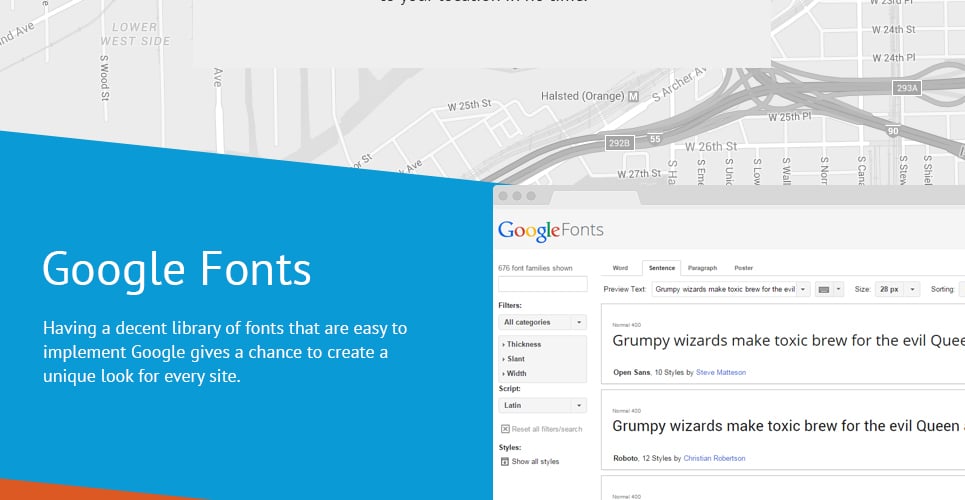The height and width of the screenshot is (500, 965).
Task: Open the All categories filter dropdown
Action: [542, 322]
